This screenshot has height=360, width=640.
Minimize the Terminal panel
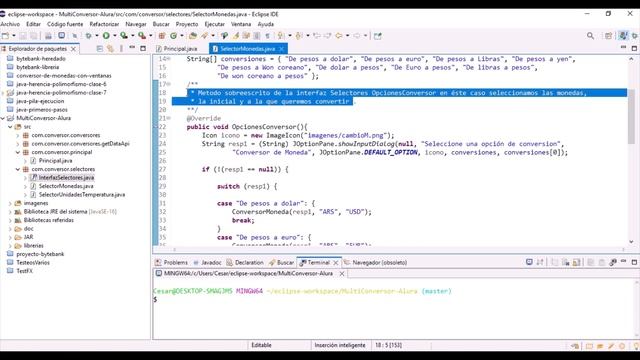coord(623,262)
